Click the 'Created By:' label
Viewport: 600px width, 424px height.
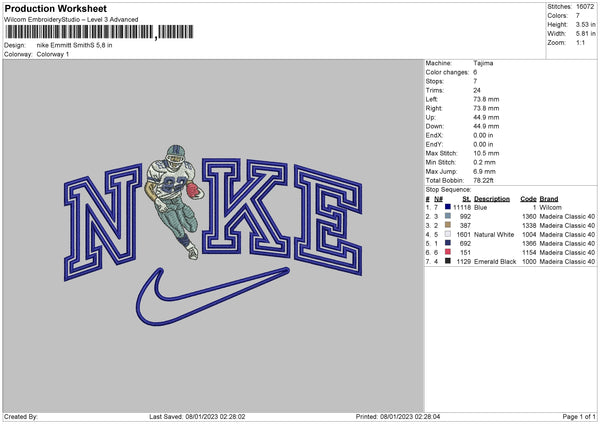click(x=21, y=417)
